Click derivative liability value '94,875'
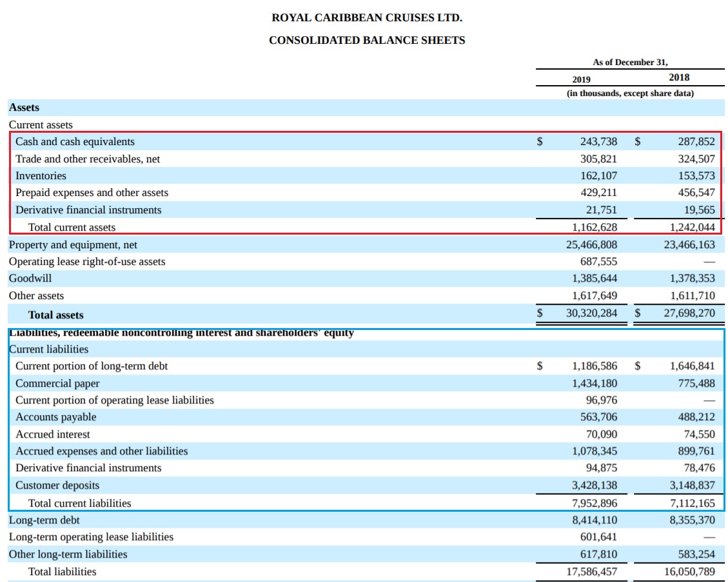 coord(601,468)
